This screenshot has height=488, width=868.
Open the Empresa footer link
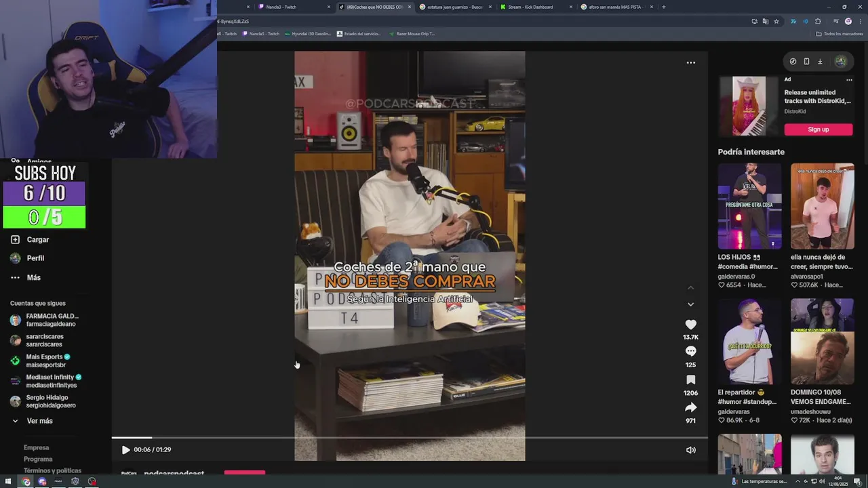[x=36, y=447]
